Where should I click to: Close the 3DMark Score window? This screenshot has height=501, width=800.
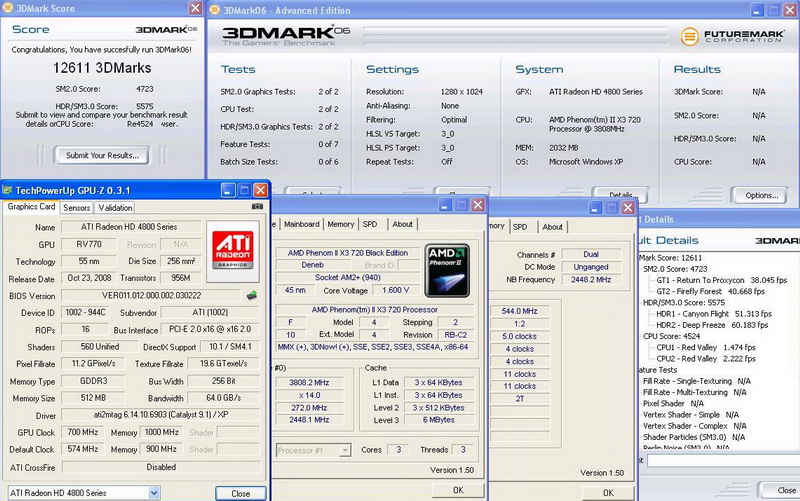pos(195,8)
